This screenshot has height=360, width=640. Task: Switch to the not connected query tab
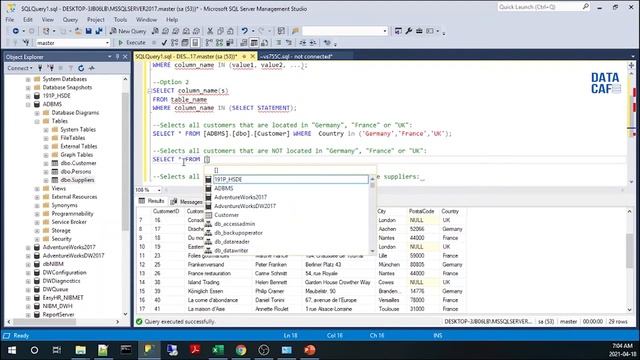click(296, 56)
